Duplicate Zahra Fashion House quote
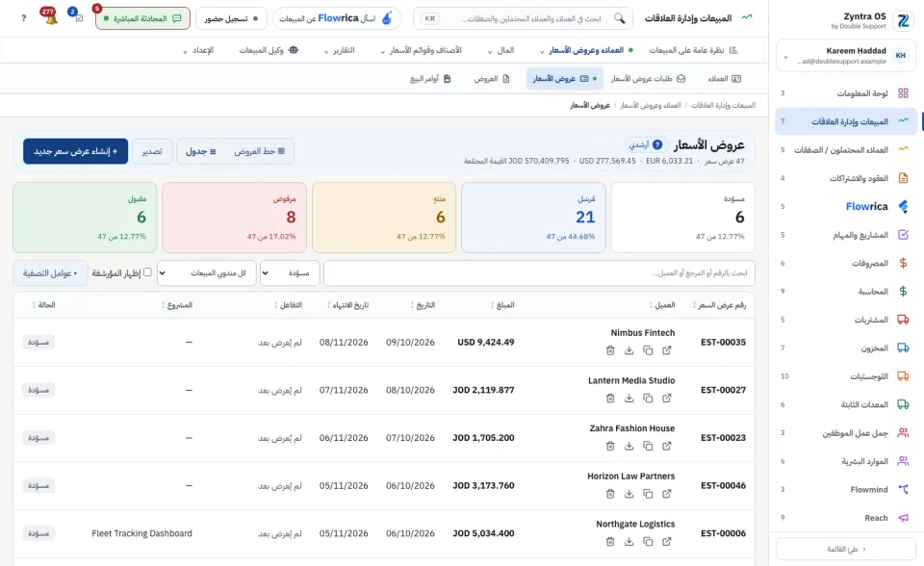This screenshot has width=924, height=566. [x=648, y=446]
